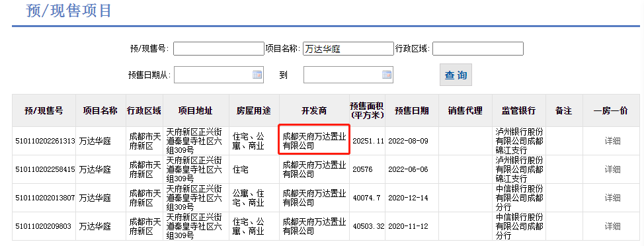644x246 pixels.
Task: Click presale area value 40503.32
Action: (368, 226)
